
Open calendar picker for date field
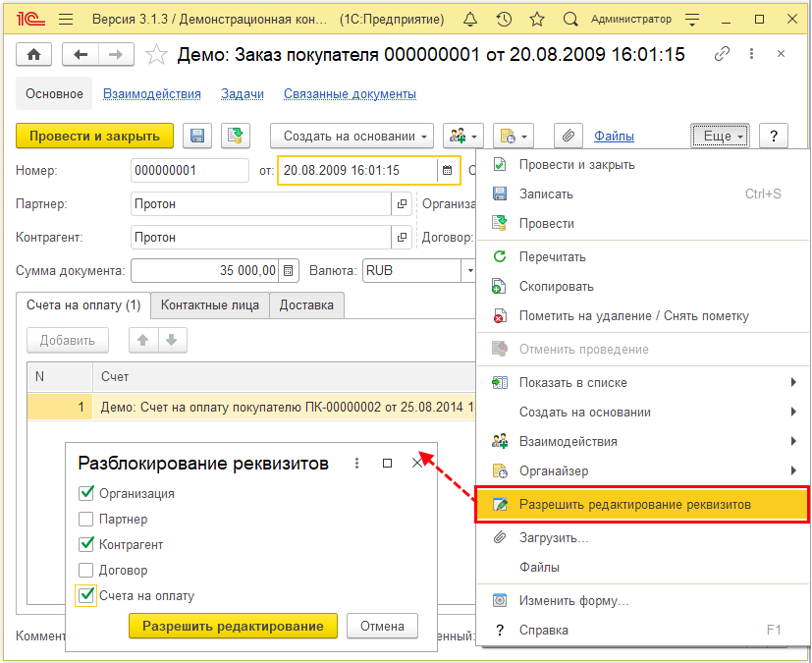(x=448, y=170)
